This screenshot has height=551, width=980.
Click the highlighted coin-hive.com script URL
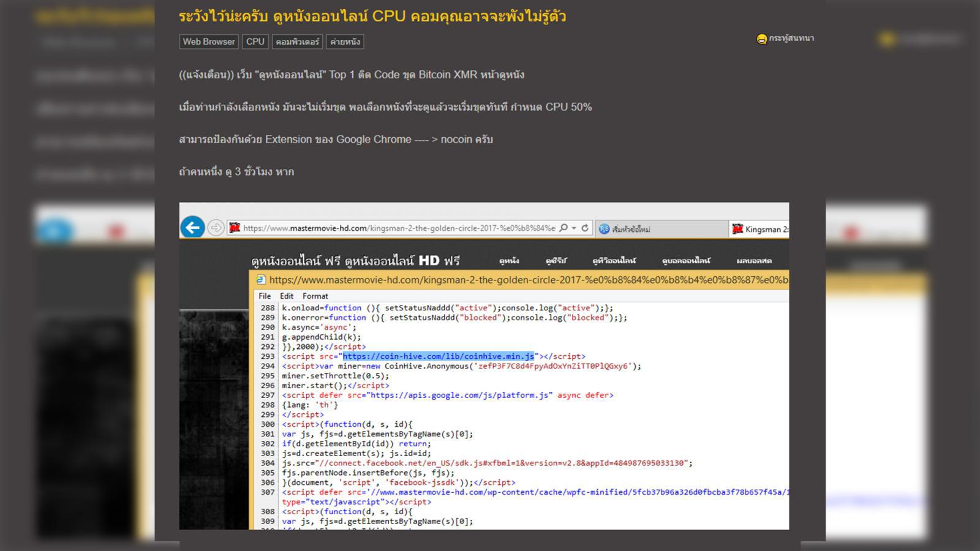(438, 356)
